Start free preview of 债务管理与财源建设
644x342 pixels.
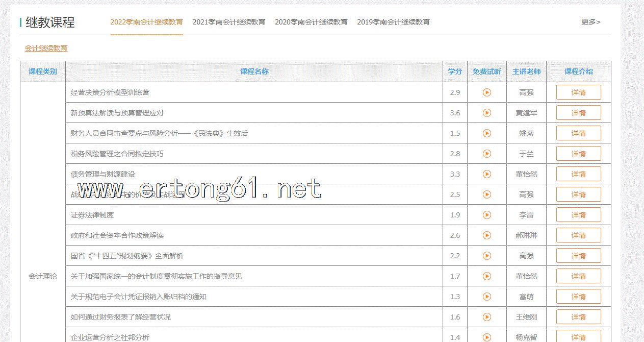tap(486, 174)
